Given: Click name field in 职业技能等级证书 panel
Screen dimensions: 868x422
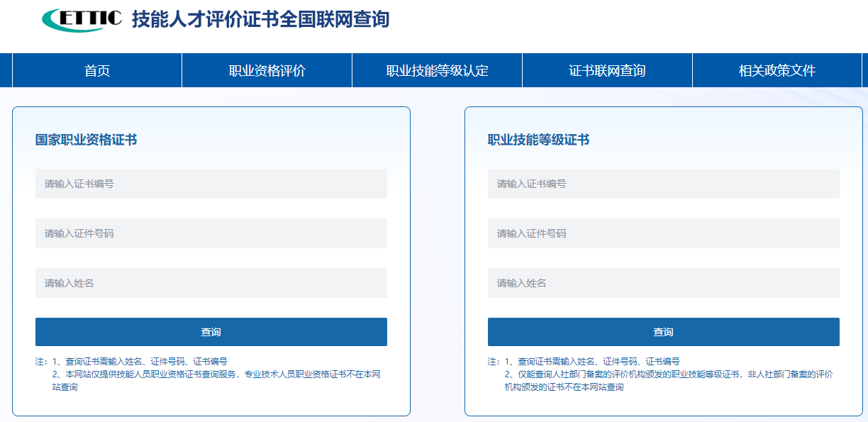Looking at the screenshot, I should pos(664,283).
